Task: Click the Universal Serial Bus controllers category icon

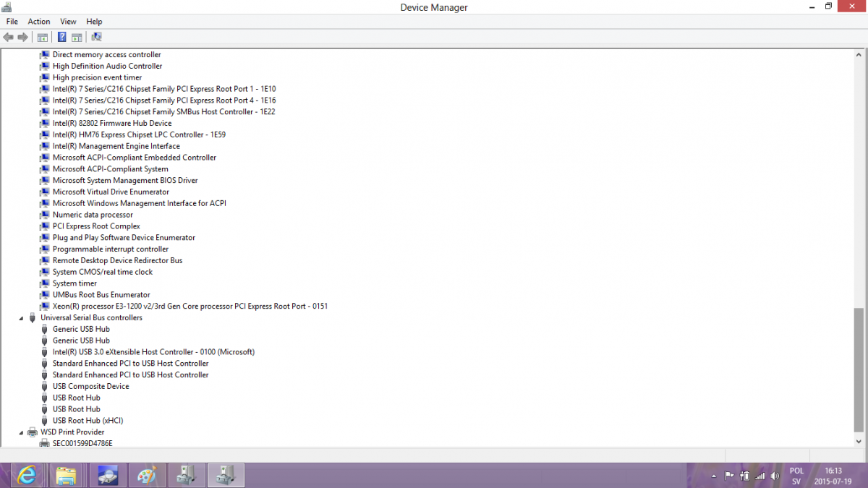Action: pyautogui.click(x=32, y=317)
